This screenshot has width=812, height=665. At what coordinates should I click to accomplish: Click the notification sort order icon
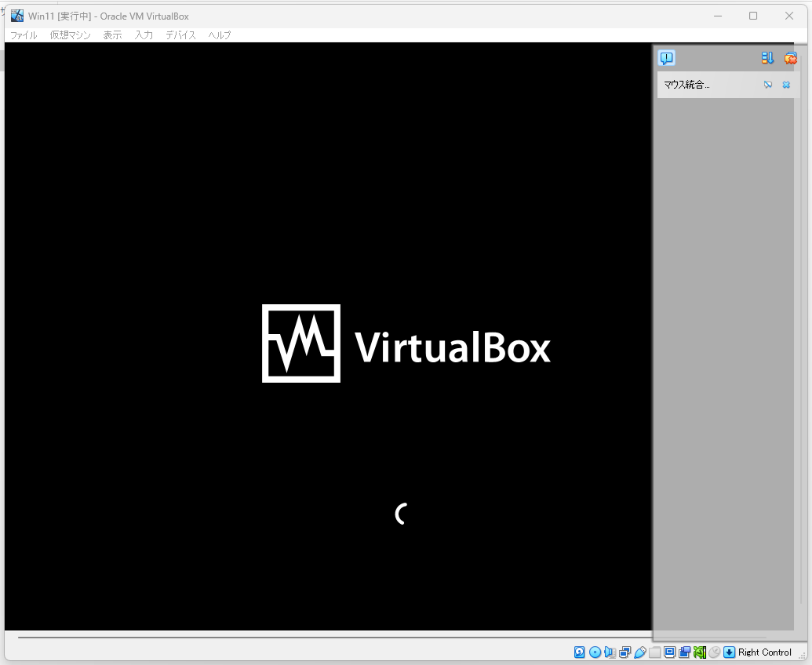click(x=767, y=58)
